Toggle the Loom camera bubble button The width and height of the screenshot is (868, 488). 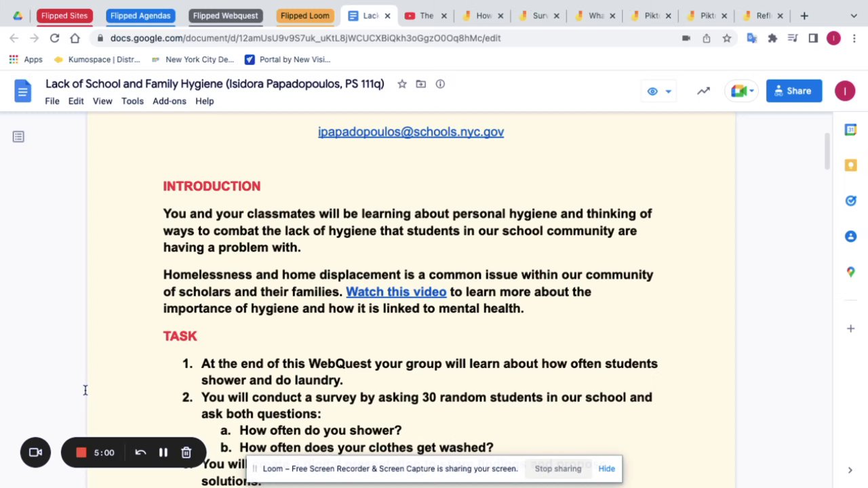coord(35,453)
